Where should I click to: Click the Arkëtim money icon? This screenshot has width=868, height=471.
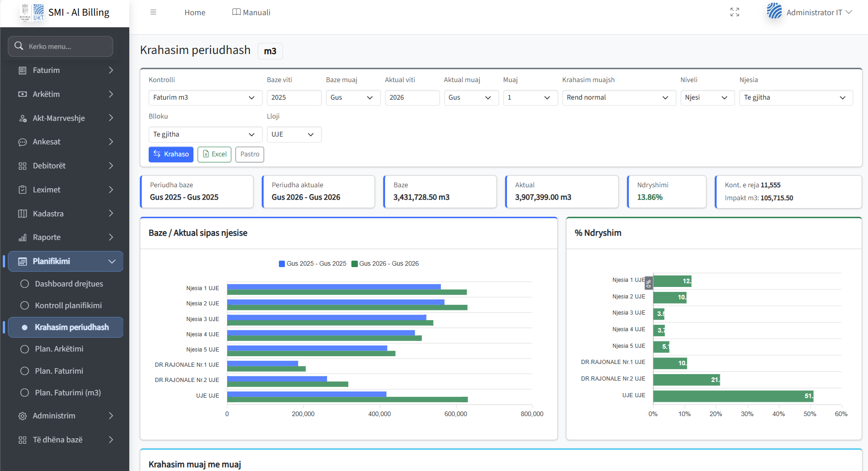click(x=23, y=94)
